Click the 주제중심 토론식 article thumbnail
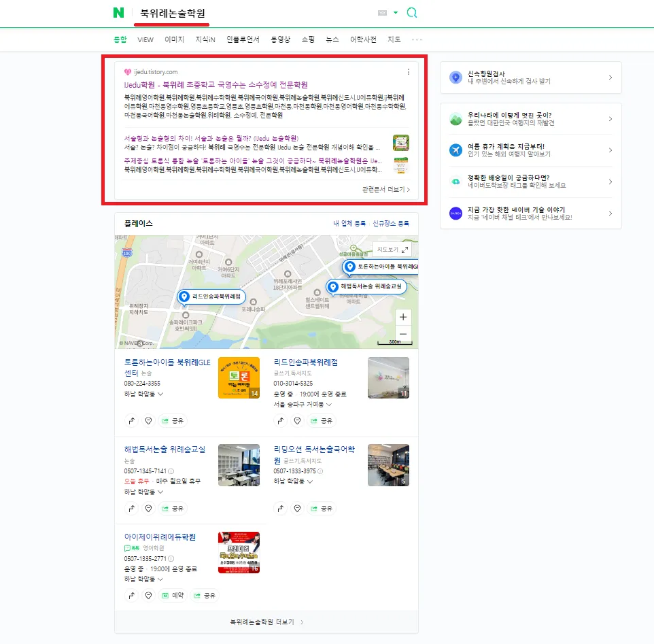654x644 pixels. (x=401, y=165)
